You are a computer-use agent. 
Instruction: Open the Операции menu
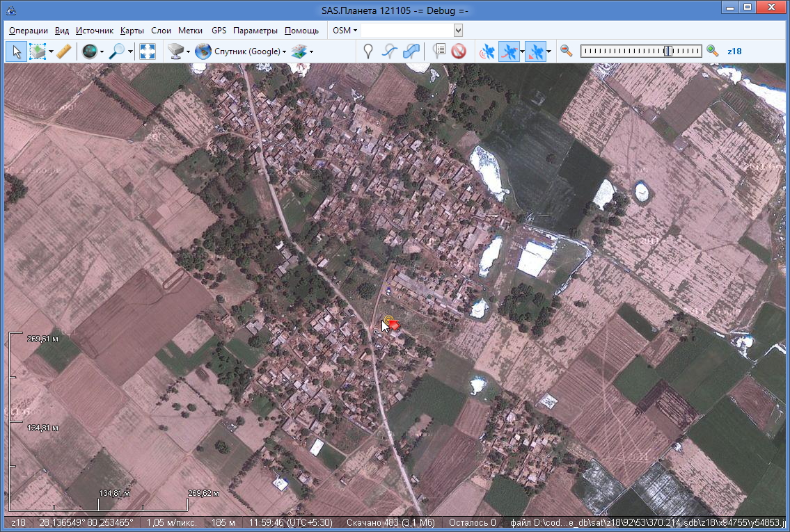tap(29, 31)
